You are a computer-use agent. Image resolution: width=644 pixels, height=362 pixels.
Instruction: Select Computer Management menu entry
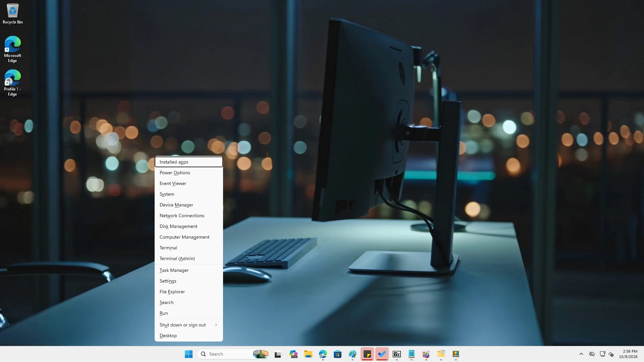tap(189, 237)
